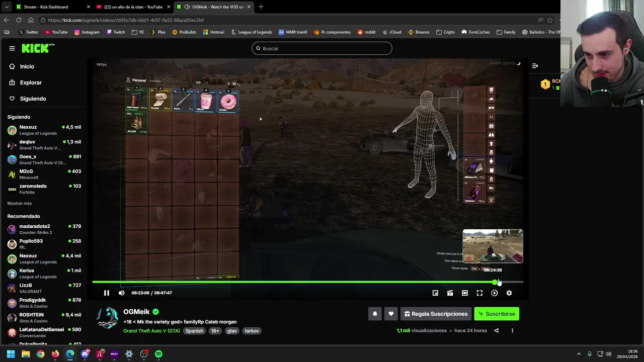644x362 pixels.
Task: Open a new browser tab
Action: (x=261, y=7)
